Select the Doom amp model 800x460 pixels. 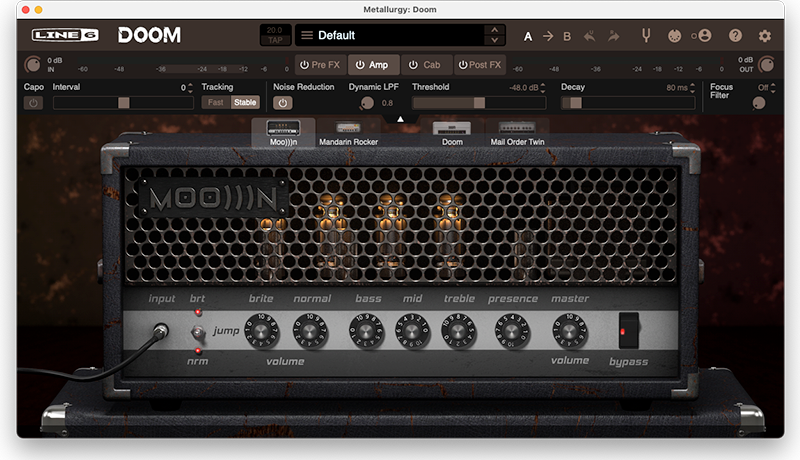coord(452,133)
